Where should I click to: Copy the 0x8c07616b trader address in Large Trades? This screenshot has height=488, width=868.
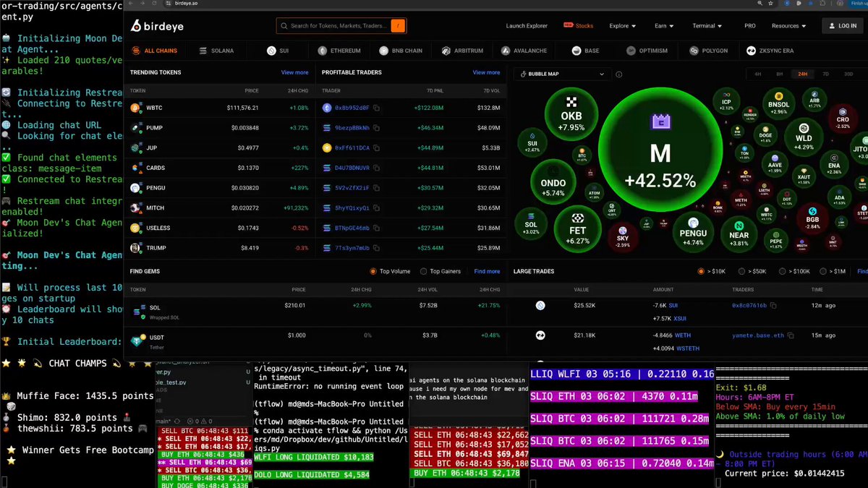773,306
